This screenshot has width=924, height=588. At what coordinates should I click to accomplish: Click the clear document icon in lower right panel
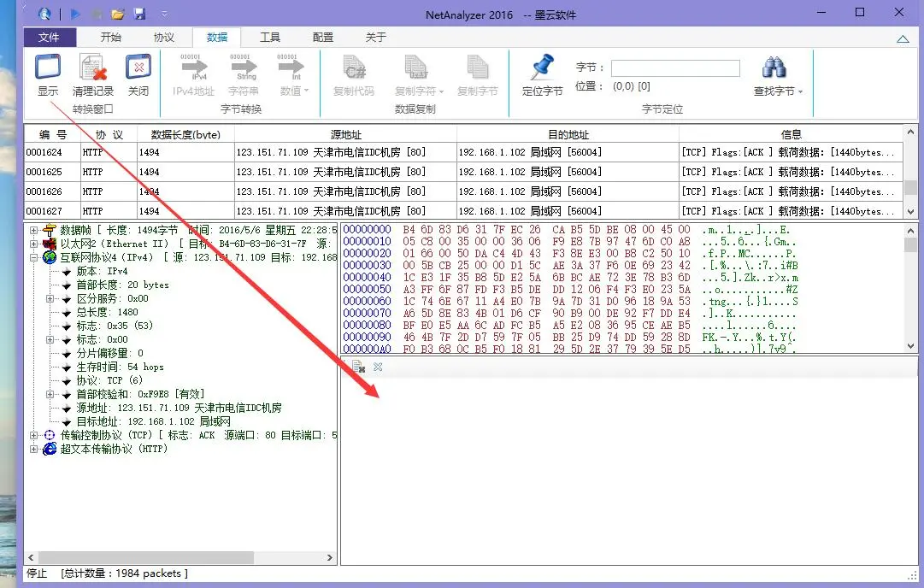coord(359,367)
